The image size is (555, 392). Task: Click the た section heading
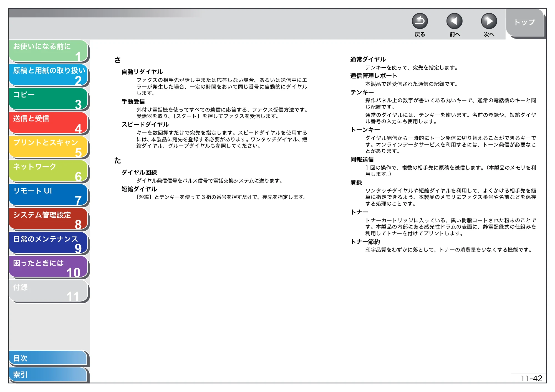(117, 161)
